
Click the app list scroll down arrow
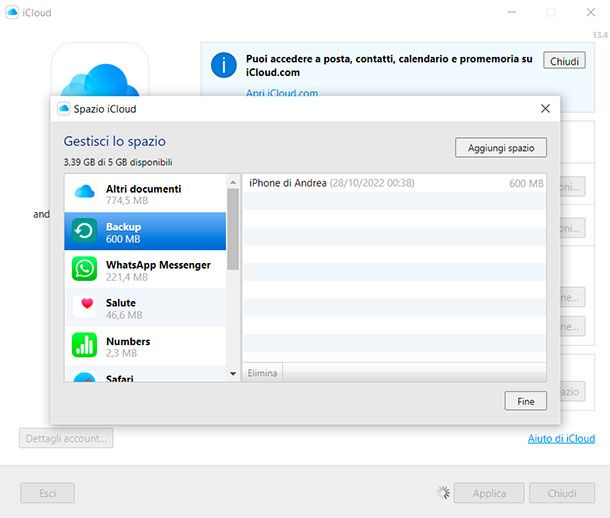233,374
